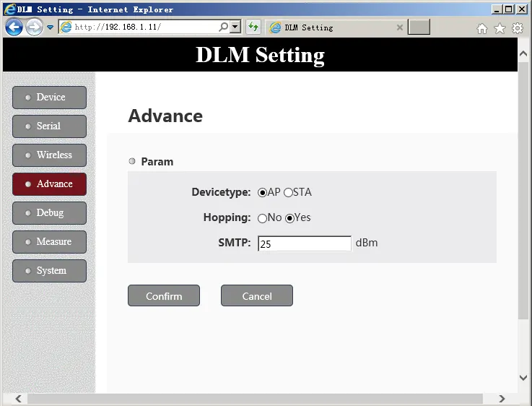Click the SMTP dBm input field
Screen dimensions: 532x406
point(304,244)
